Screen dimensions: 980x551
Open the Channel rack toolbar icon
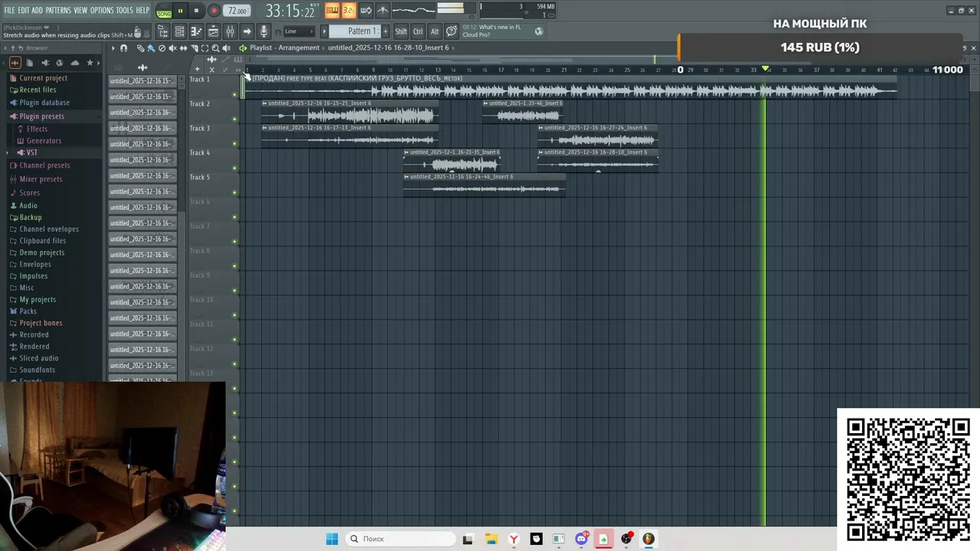tap(179, 31)
